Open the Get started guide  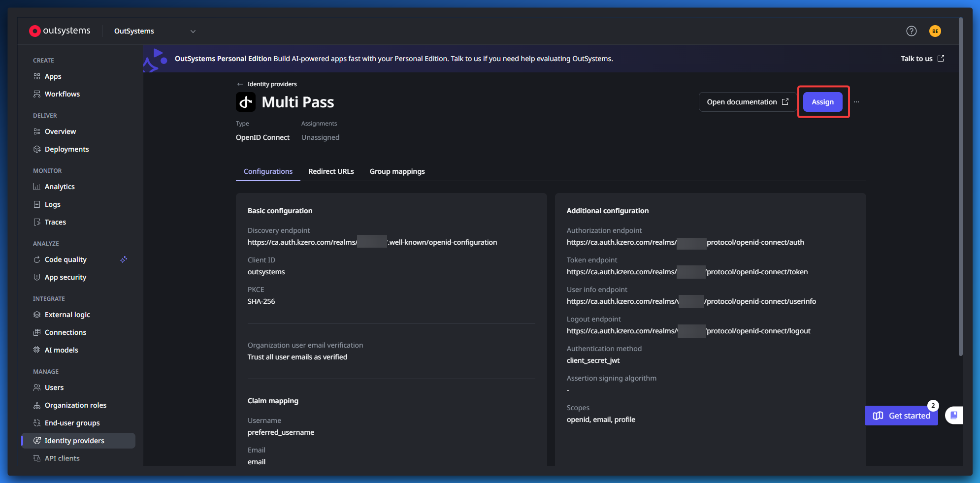(x=901, y=416)
